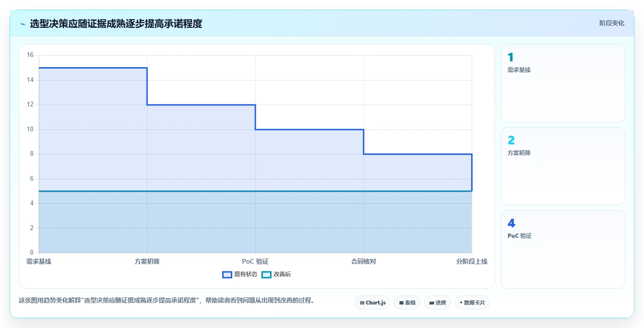
Task: Open the 方案初筛 card numbered 2
Action: [x=563, y=166]
